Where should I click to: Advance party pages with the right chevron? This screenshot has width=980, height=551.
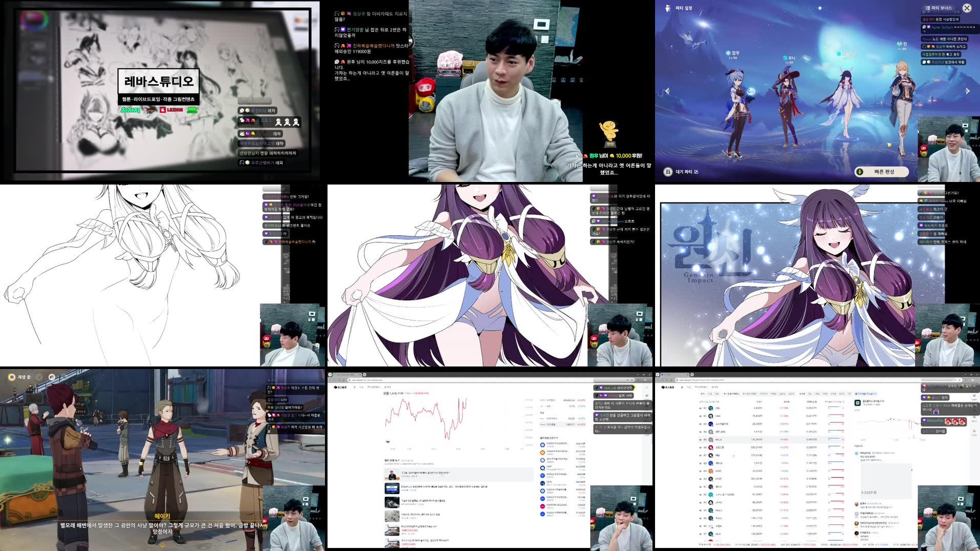tap(967, 91)
